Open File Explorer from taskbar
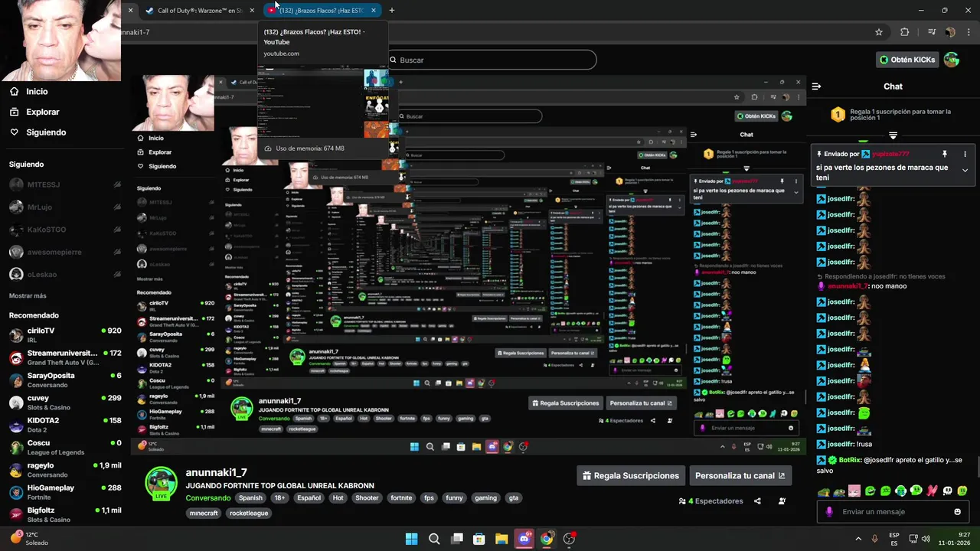The image size is (980, 551). (x=501, y=539)
